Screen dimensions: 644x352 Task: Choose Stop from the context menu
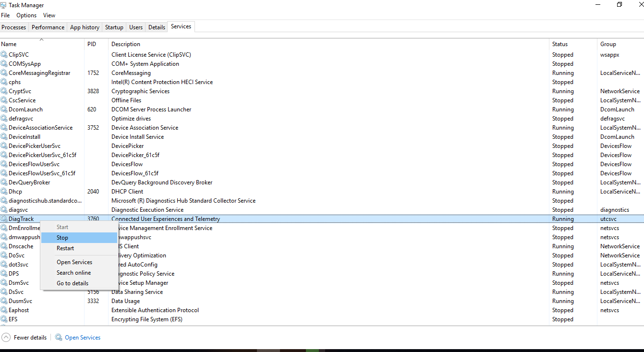click(x=62, y=238)
